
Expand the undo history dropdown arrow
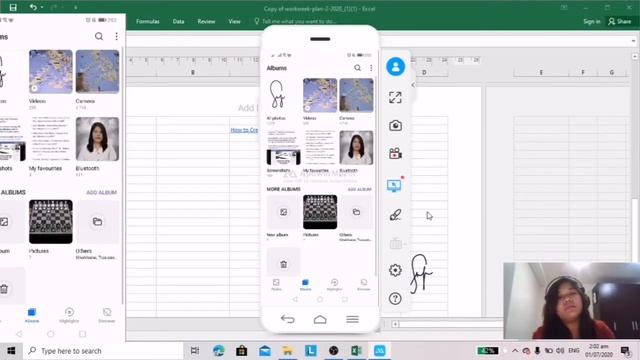coord(42,8)
